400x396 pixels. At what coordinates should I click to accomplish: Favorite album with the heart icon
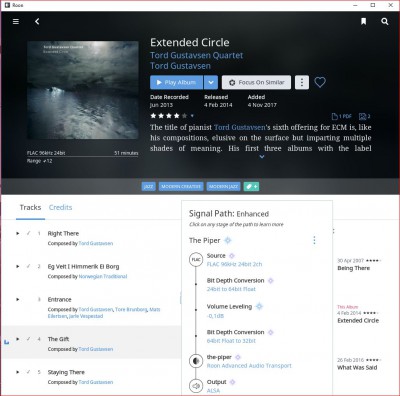coord(320,82)
